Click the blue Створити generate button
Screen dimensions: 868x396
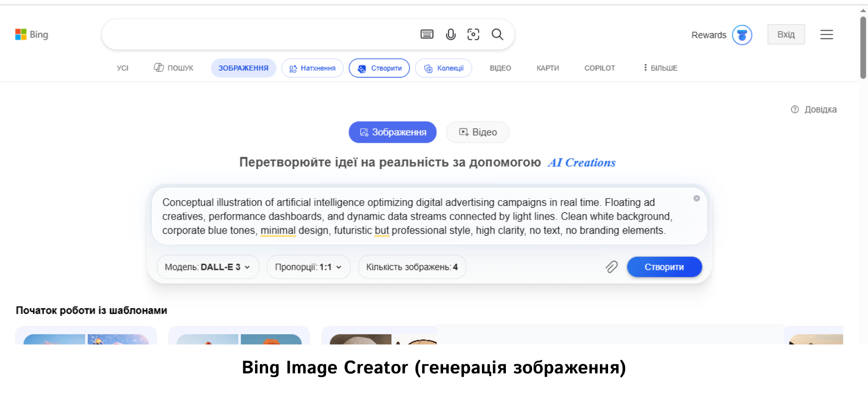pos(664,267)
